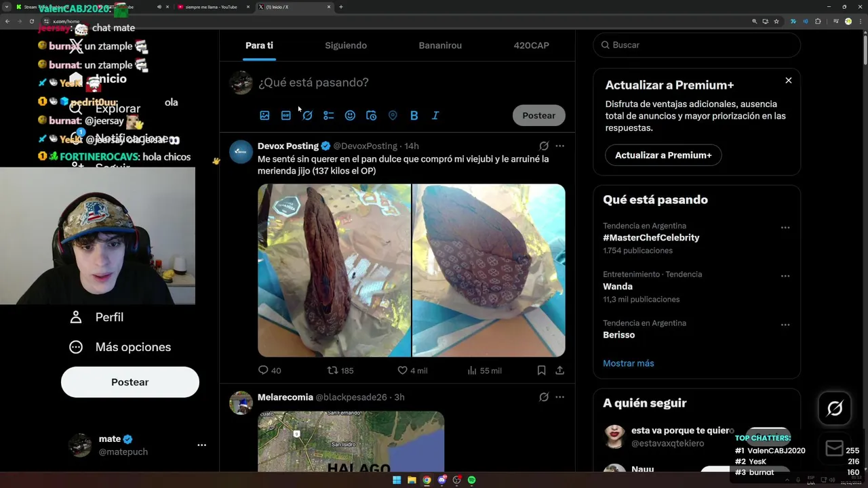Open the floating Grok button
868x488 pixels.
pos(835,408)
